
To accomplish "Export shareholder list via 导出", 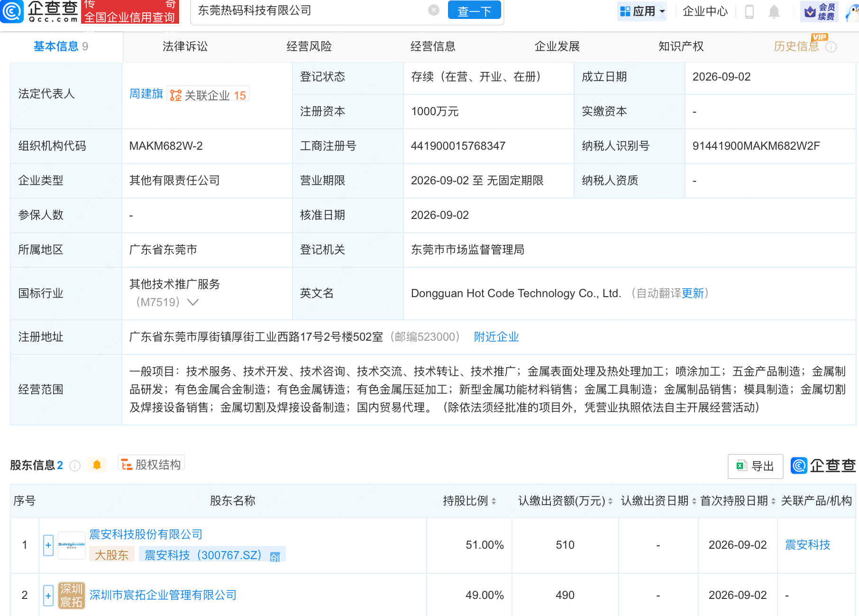I will [755, 466].
